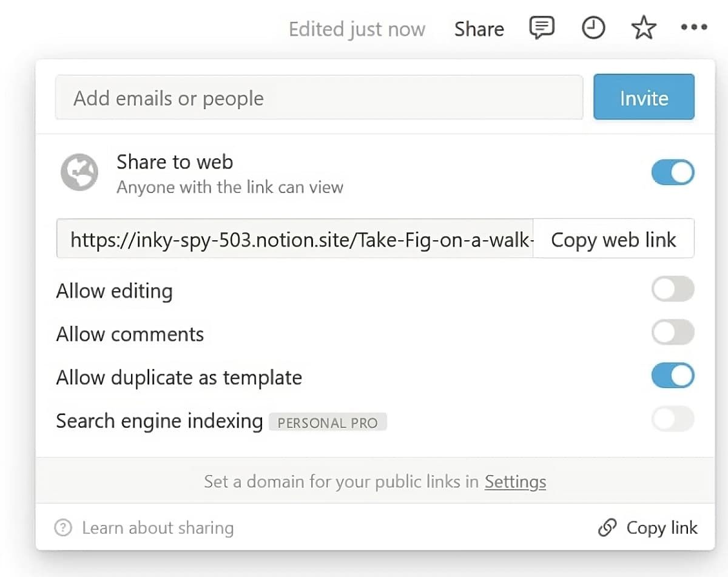Click the question mark help icon
This screenshot has width=728, height=577.
click(x=63, y=528)
